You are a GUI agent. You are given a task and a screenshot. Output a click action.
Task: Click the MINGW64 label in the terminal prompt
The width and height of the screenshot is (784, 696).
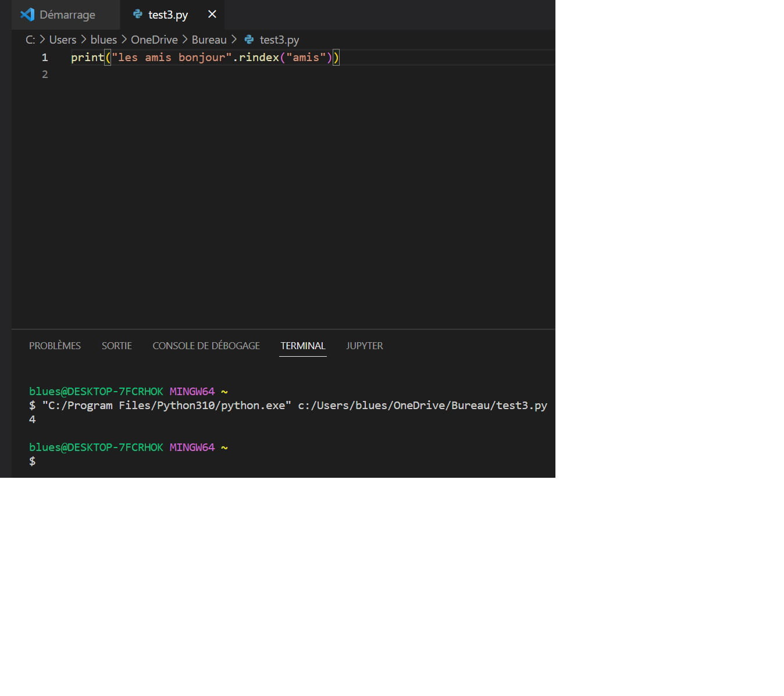192,392
